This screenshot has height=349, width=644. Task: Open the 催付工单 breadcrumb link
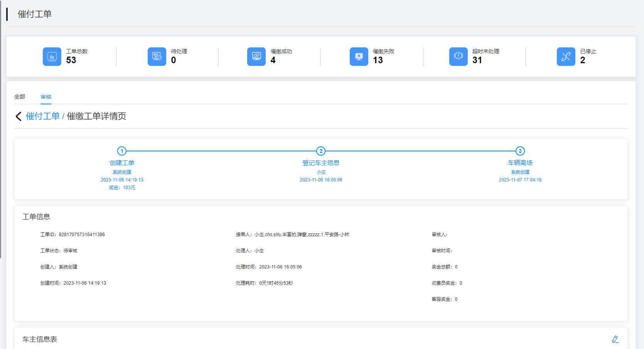pyautogui.click(x=43, y=116)
